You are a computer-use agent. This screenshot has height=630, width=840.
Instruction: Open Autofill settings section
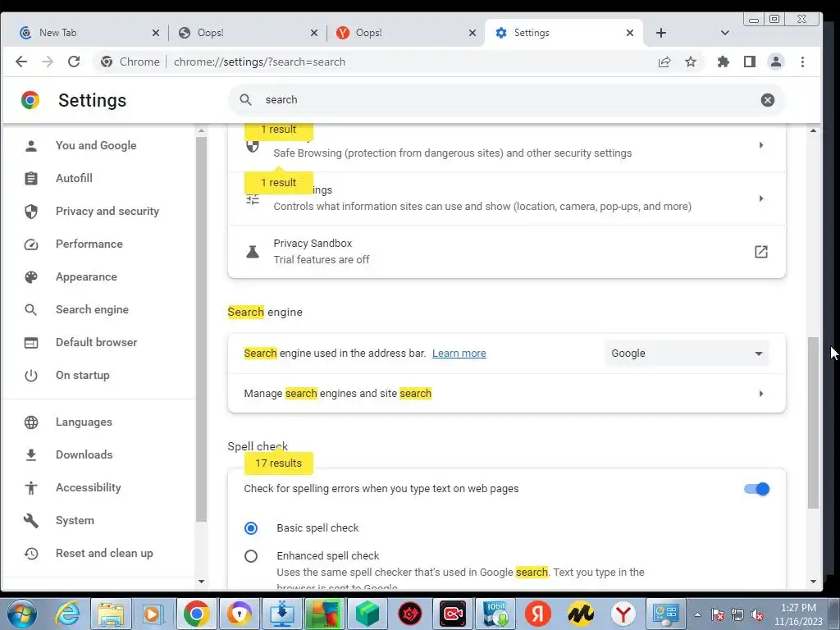74,178
